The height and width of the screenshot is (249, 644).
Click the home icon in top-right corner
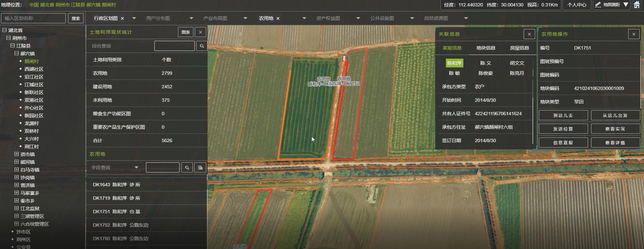[637, 5]
